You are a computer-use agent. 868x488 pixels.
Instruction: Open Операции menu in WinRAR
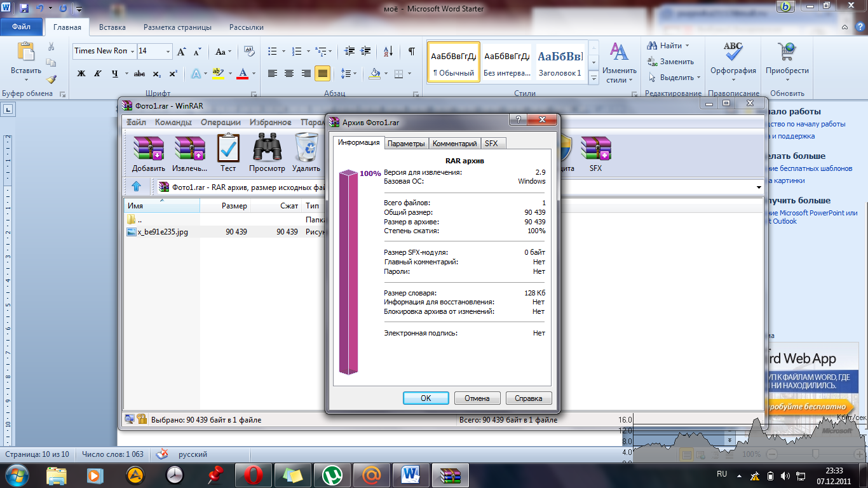click(220, 123)
